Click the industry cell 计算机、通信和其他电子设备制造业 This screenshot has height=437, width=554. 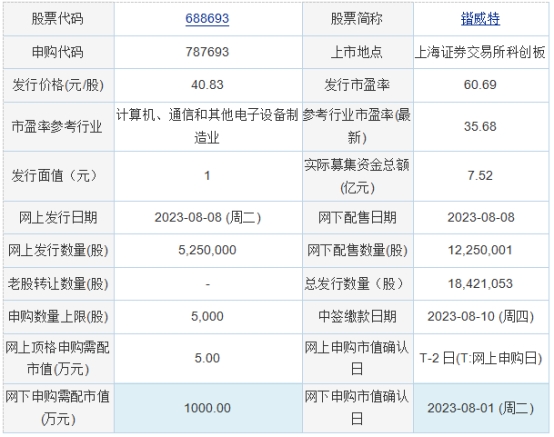[208, 126]
